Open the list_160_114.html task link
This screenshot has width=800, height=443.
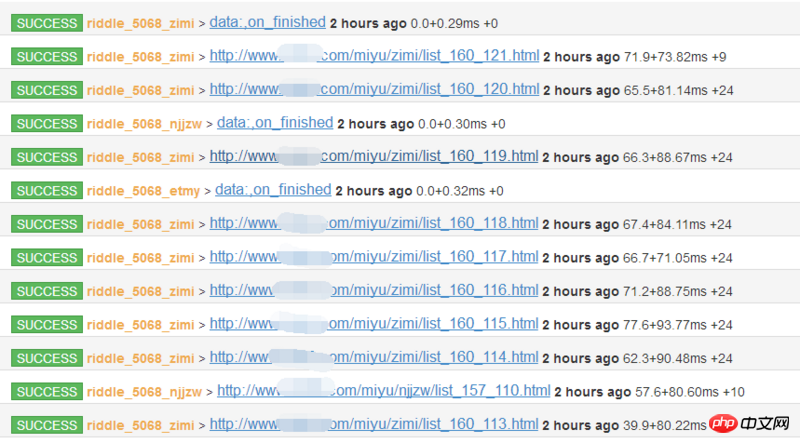(373, 357)
